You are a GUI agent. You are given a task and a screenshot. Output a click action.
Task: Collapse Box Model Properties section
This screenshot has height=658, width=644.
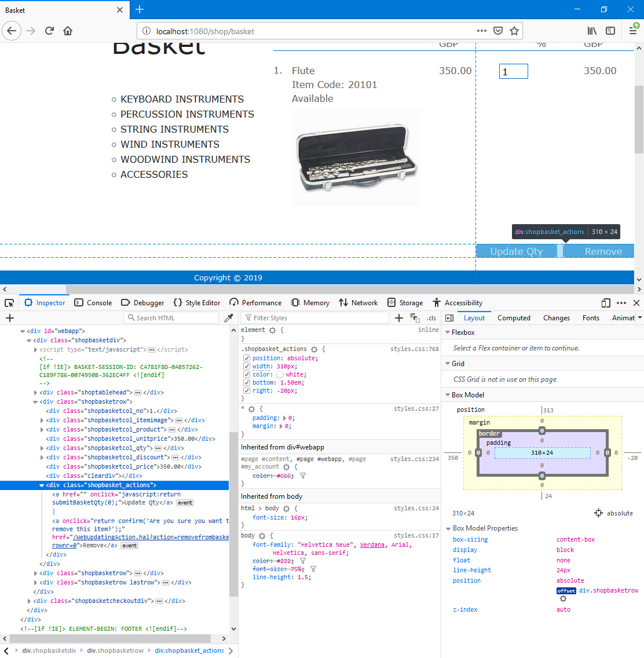448,529
